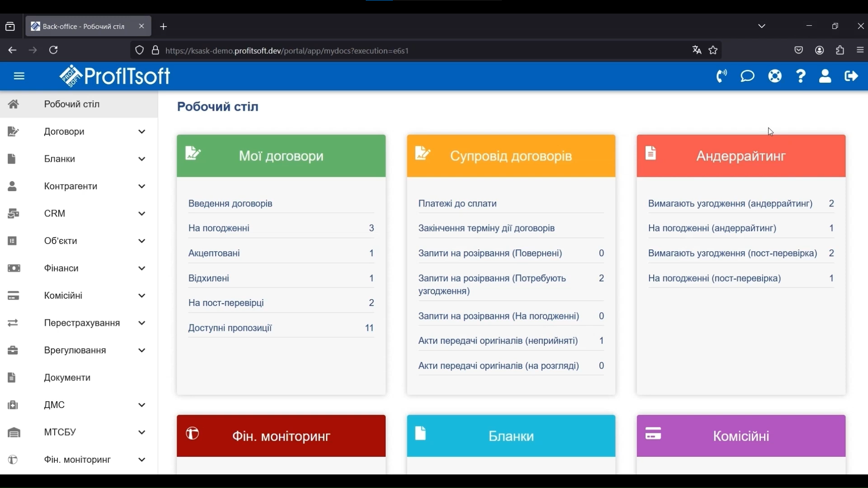Click the logout arrow icon
The image size is (868, 488).
(x=852, y=76)
